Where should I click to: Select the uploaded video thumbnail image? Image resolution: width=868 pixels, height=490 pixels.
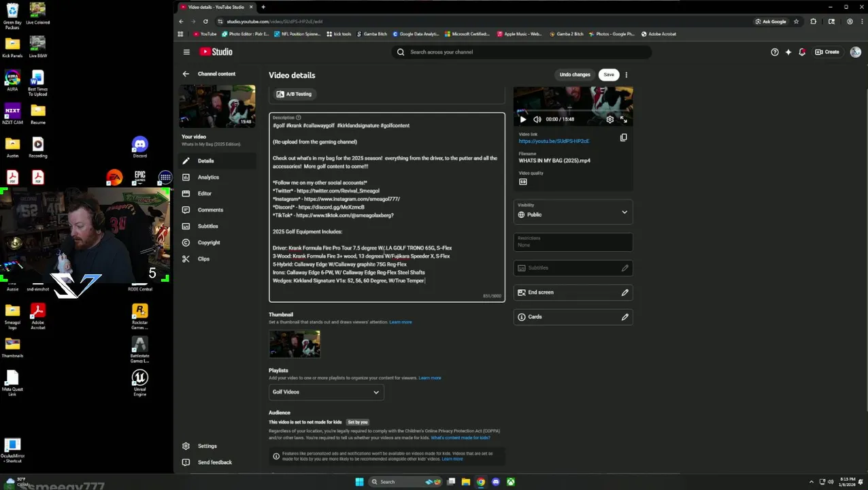click(295, 344)
